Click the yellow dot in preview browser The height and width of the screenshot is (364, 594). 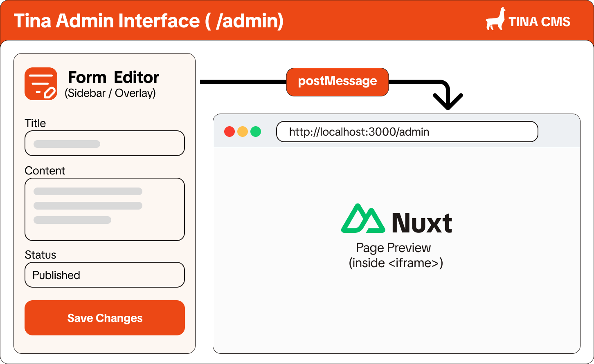click(243, 132)
